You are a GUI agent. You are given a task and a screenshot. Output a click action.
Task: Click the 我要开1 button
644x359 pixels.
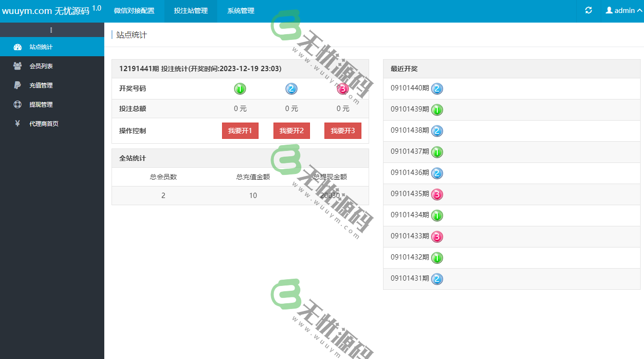click(x=240, y=130)
